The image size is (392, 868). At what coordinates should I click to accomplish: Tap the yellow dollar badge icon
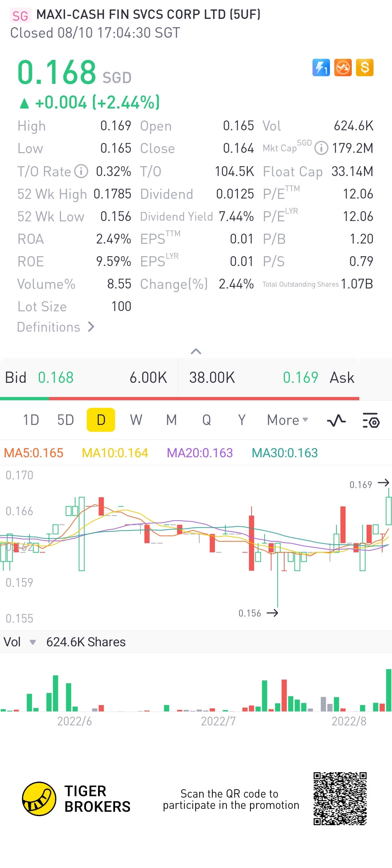tap(365, 67)
